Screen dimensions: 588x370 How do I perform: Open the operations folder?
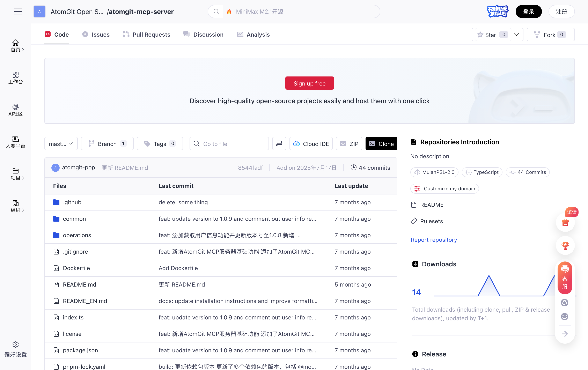[77, 235]
